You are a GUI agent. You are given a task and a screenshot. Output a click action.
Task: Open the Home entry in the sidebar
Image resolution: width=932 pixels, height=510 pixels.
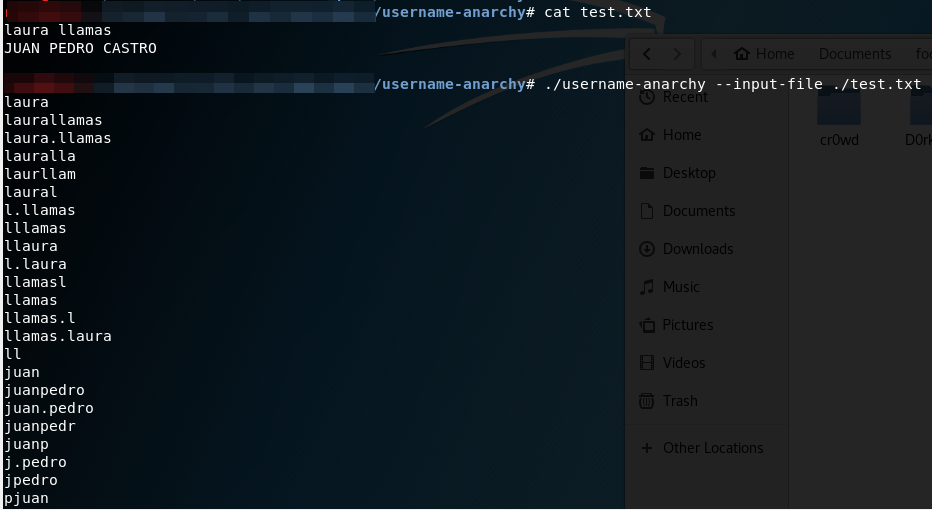pos(681,135)
